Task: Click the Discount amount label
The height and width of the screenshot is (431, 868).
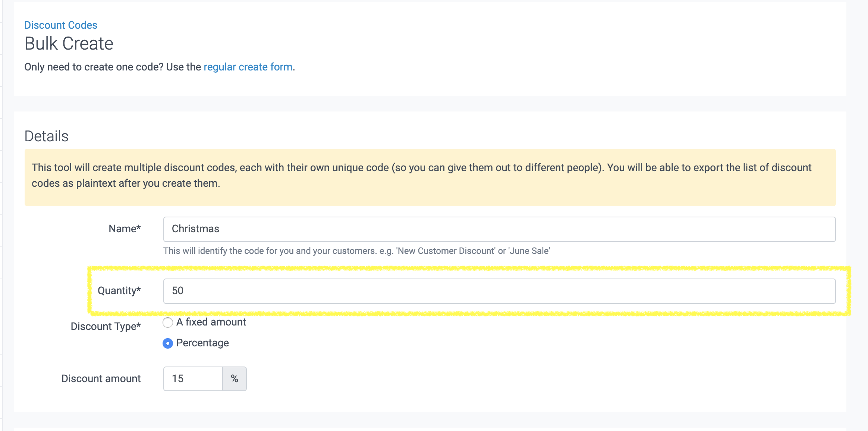Action: click(x=101, y=378)
